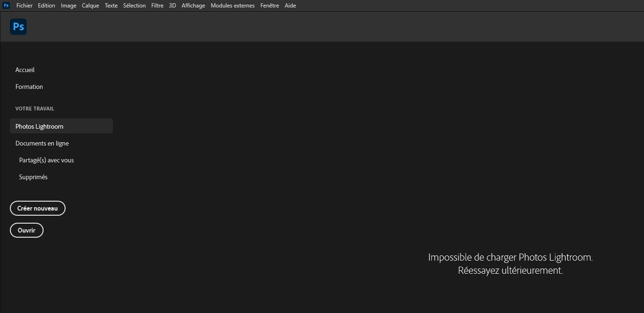
Task: Open the Modules externes menu
Action: pyautogui.click(x=233, y=6)
